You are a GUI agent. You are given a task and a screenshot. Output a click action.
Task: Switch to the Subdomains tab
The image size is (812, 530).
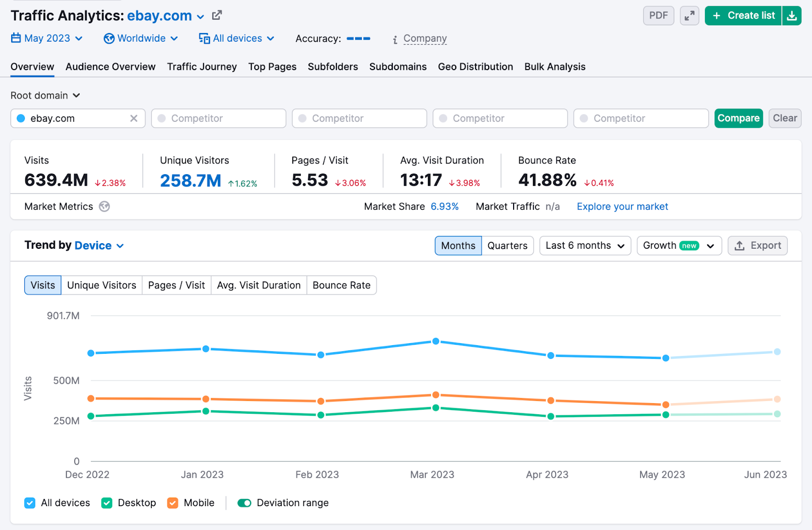coord(398,67)
